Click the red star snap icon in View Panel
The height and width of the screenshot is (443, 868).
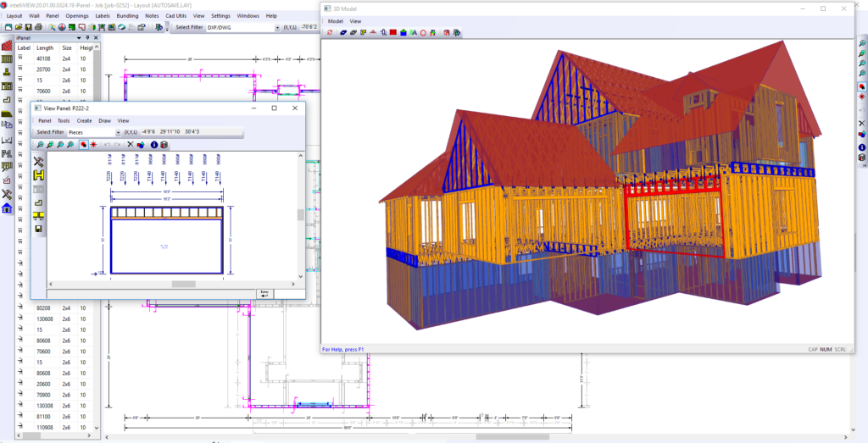[x=93, y=145]
